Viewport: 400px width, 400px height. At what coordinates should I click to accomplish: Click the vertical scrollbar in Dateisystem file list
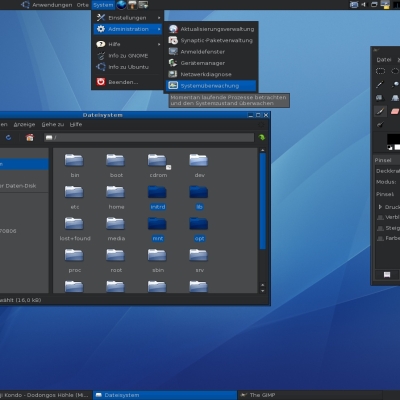[x=263, y=201]
